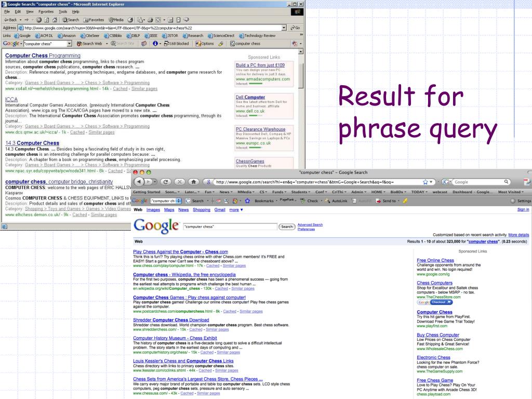
Task: Switch to the Shopping tab on Google
Action: (x=202, y=210)
